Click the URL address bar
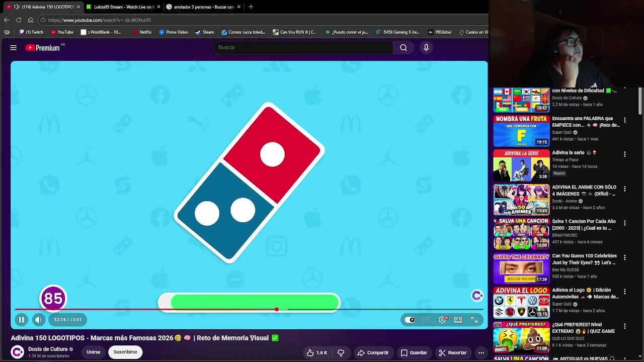This screenshot has height=362, width=644. [262, 20]
